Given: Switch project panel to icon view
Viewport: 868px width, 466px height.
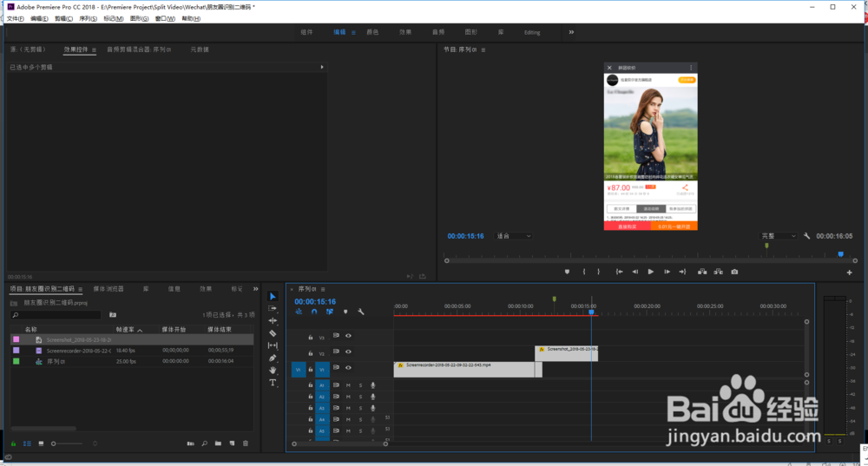Looking at the screenshot, I should (41, 443).
